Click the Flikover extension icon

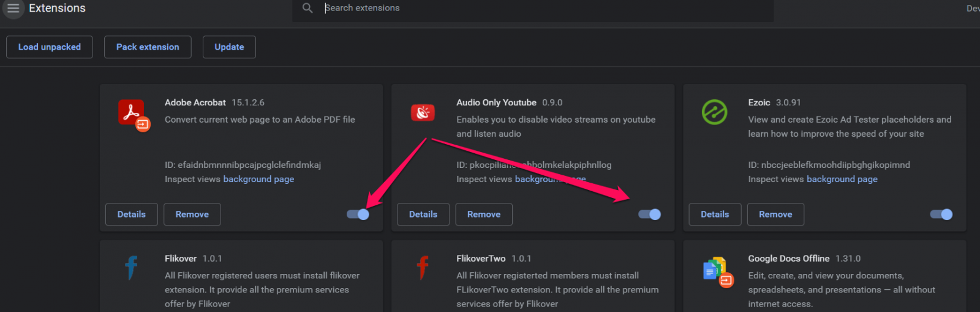coord(131,268)
